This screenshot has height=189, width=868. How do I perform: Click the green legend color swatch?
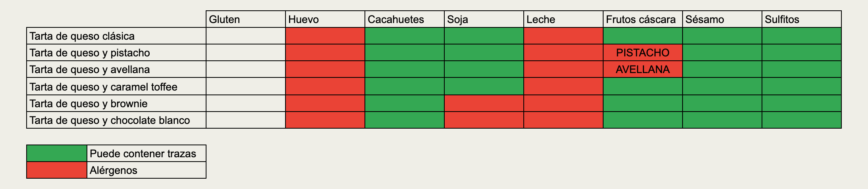pos(57,153)
